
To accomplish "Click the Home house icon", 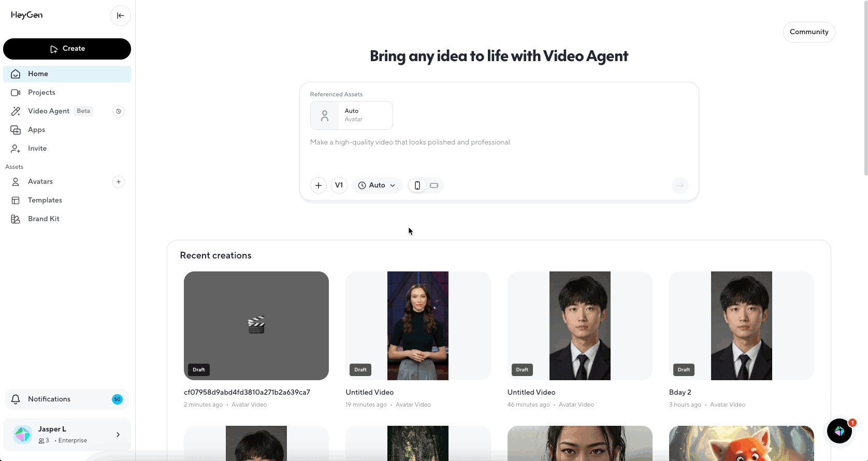I will (x=16, y=74).
